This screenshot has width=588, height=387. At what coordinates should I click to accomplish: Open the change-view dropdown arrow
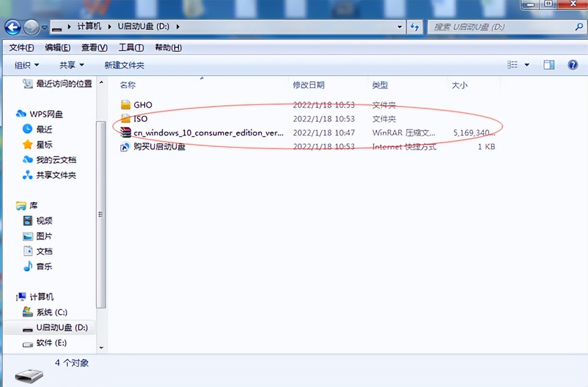(527, 65)
